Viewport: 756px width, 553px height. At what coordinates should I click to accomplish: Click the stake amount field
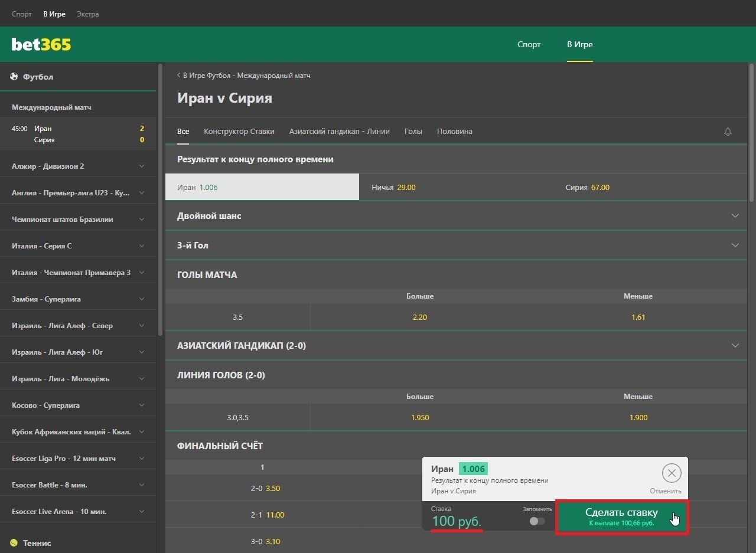(457, 521)
